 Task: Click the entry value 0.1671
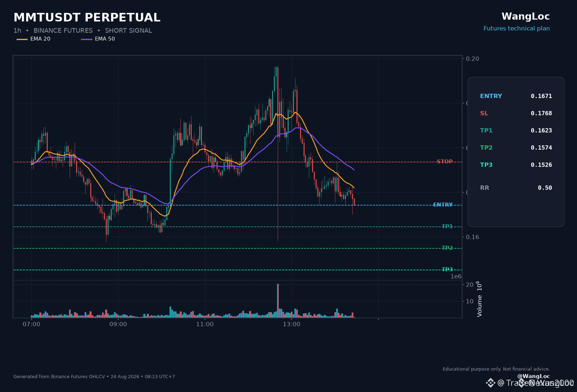[541, 96]
